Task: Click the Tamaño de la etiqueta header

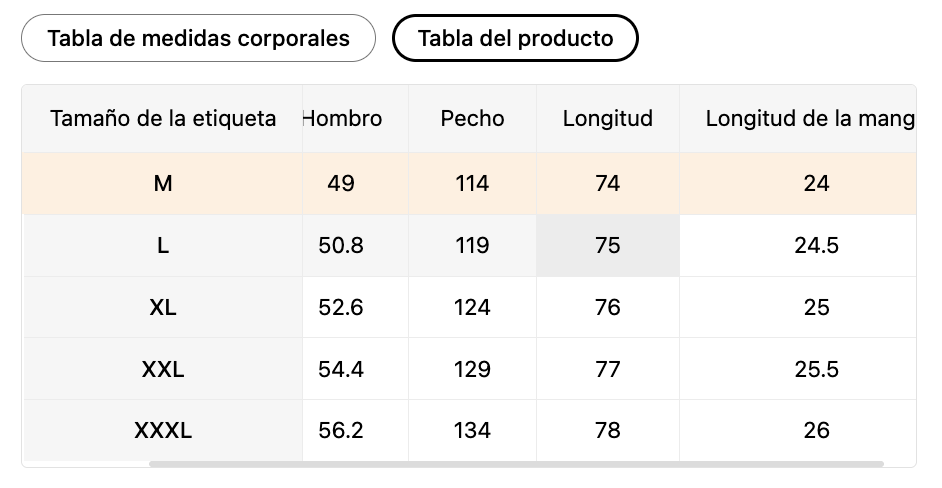Action: (163, 118)
